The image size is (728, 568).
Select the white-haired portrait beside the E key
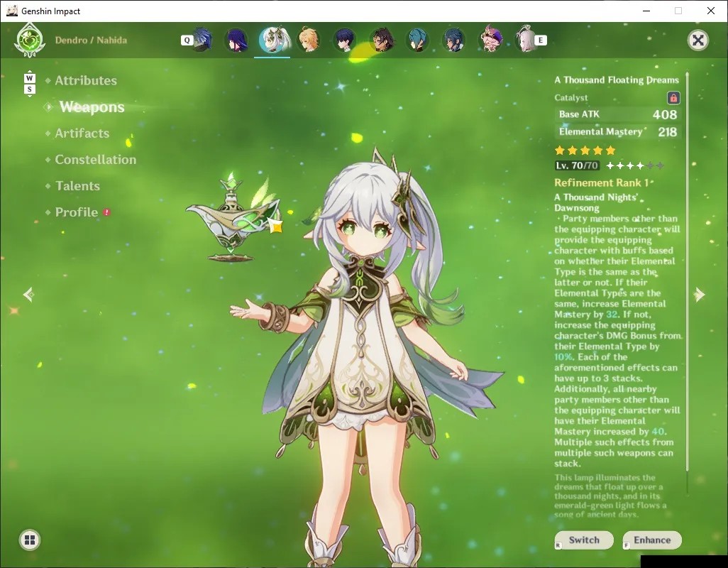[x=526, y=40]
